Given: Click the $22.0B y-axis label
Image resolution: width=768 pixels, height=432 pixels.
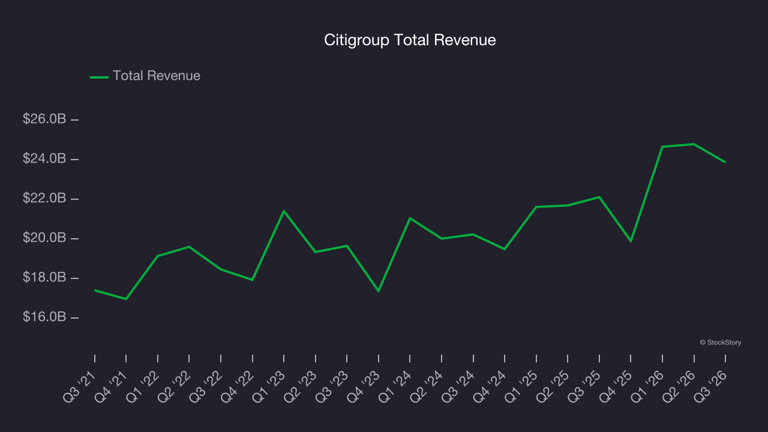Looking at the screenshot, I should coord(44,198).
